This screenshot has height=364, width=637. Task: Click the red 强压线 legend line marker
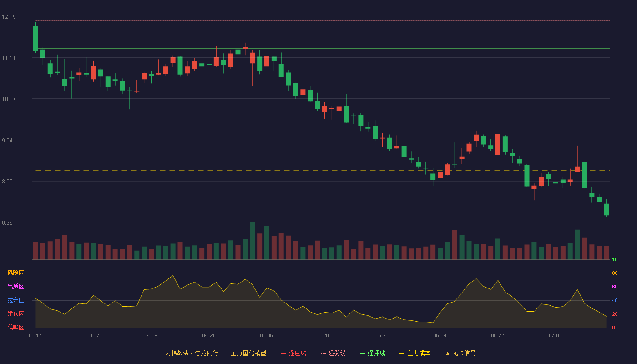284,353
